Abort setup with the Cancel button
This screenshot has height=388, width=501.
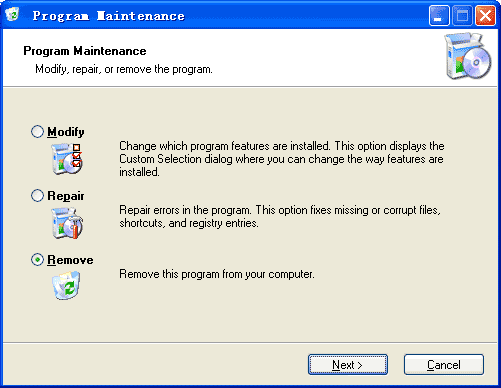coord(444,365)
